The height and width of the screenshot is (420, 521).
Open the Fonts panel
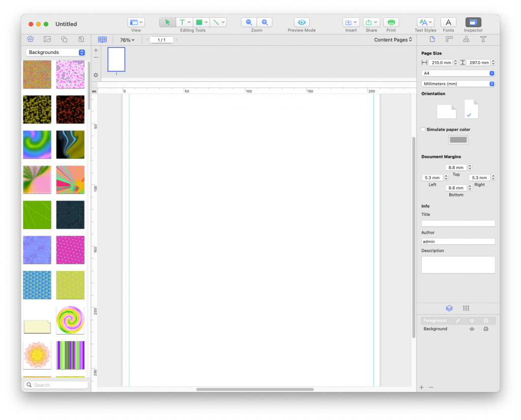point(448,22)
